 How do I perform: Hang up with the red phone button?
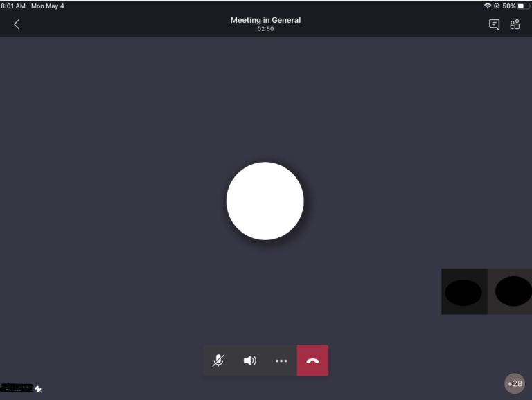coord(312,361)
